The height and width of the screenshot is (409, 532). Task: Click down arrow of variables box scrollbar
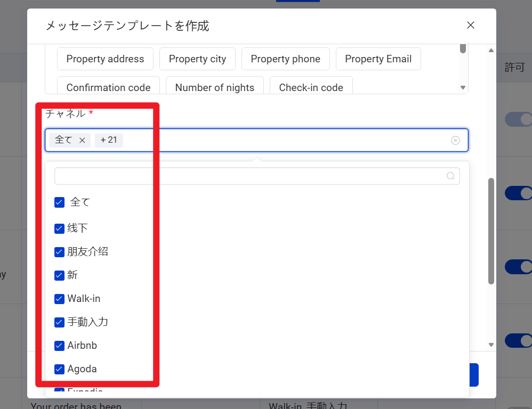point(463,88)
